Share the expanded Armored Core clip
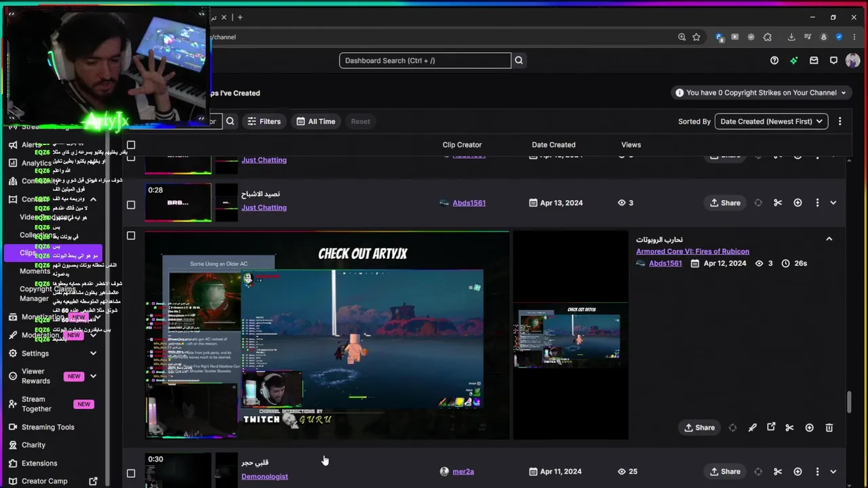 click(699, 428)
